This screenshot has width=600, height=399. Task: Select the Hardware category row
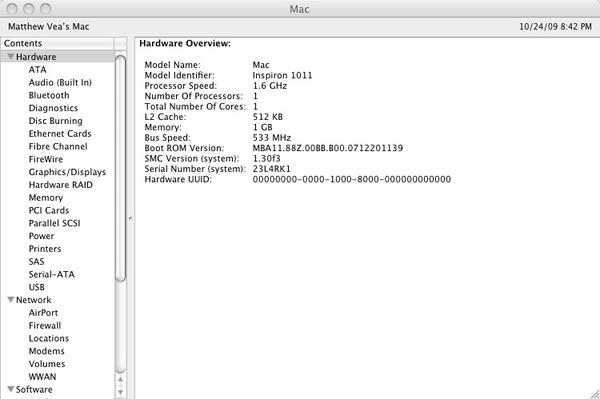click(57, 57)
